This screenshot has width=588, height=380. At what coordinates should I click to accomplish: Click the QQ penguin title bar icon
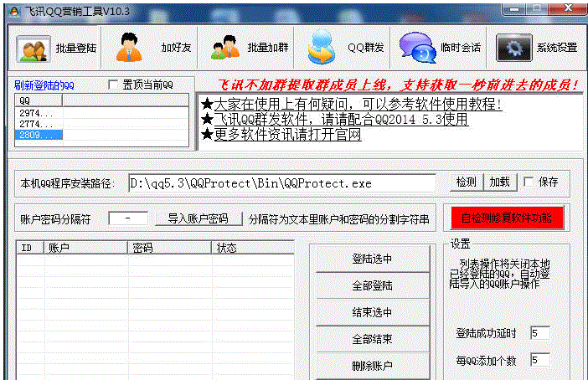click(14, 12)
